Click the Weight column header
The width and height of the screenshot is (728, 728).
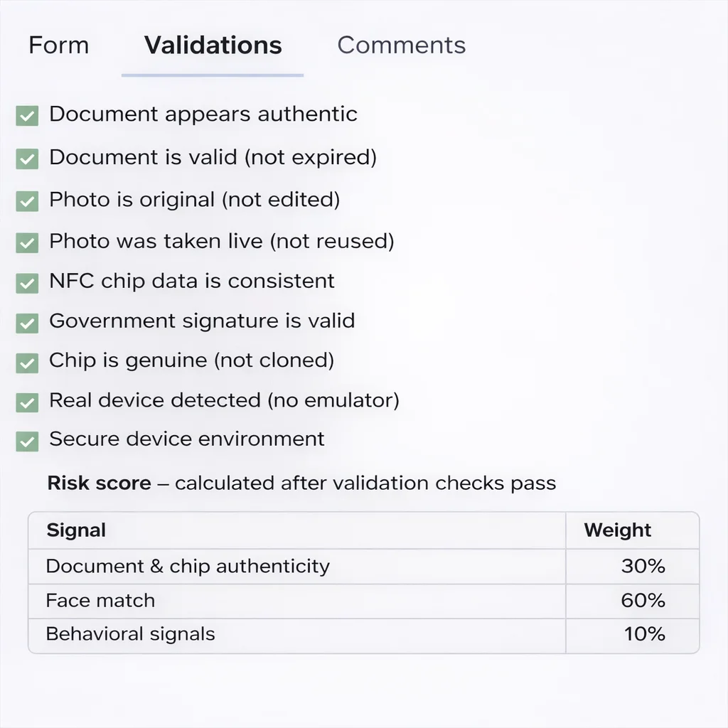[x=616, y=530]
